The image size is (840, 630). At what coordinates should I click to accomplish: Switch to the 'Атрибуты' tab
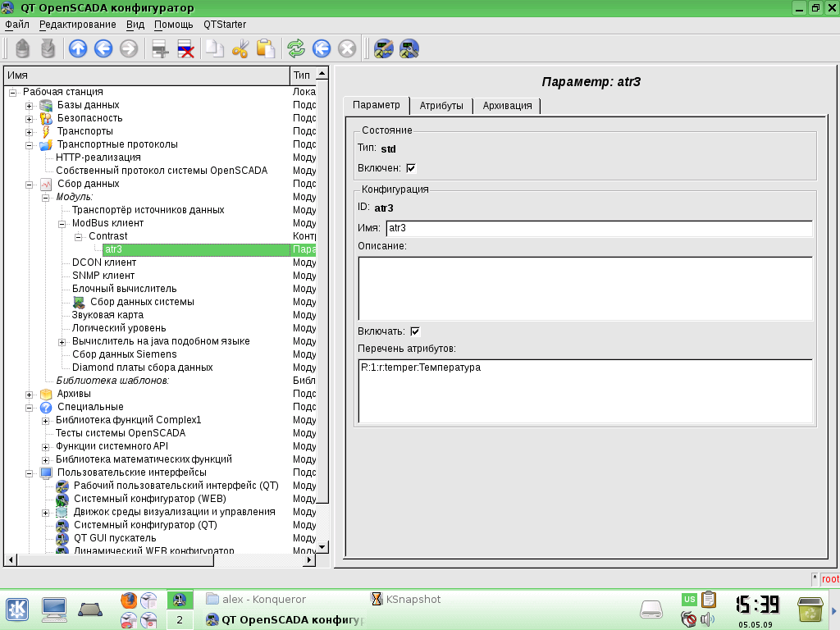click(x=441, y=106)
